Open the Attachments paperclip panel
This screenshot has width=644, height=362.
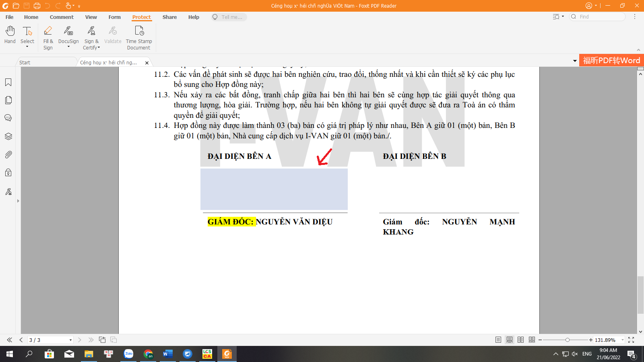pos(8,154)
